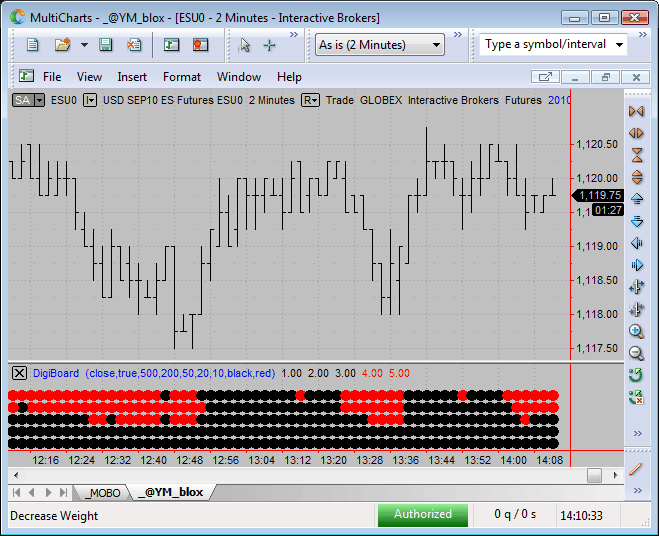This screenshot has width=659, height=536.
Task: Click the 14:10:33 clock in status bar
Action: point(581,515)
